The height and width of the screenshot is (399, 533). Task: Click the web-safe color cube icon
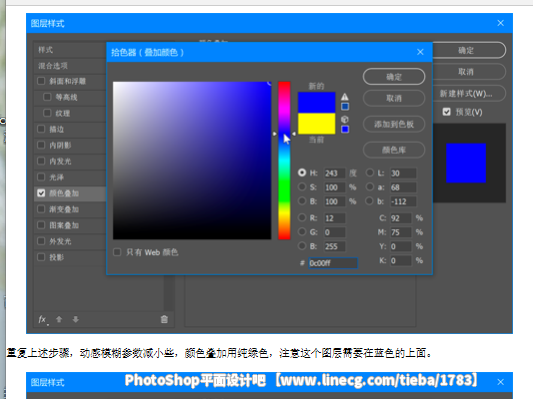click(345, 119)
